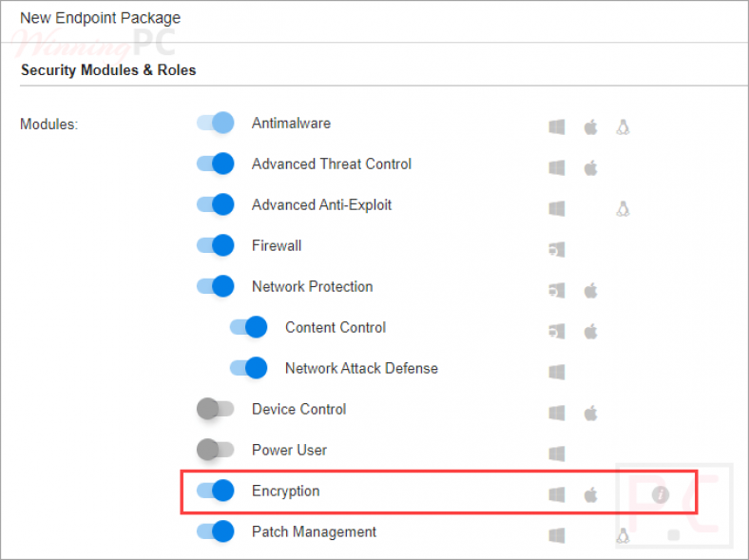Click Windows icon beside Network Attack Defense
The width and height of the screenshot is (749, 560).
pos(557,372)
